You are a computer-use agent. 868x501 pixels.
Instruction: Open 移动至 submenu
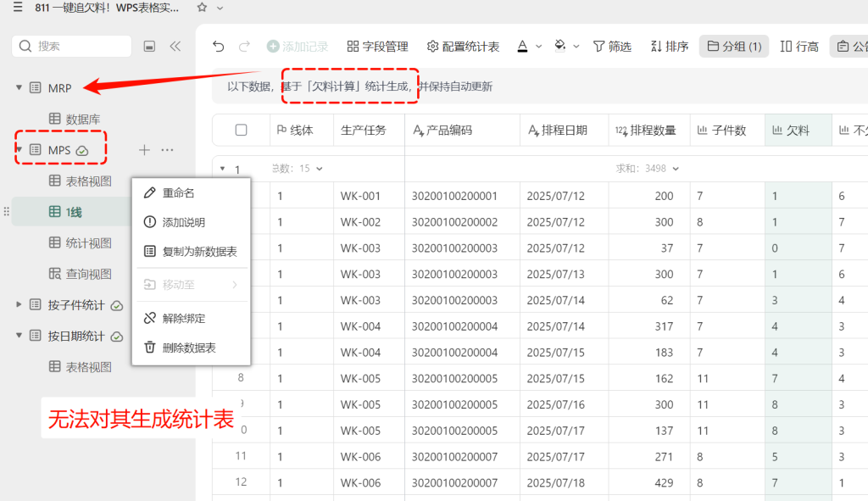click(191, 285)
